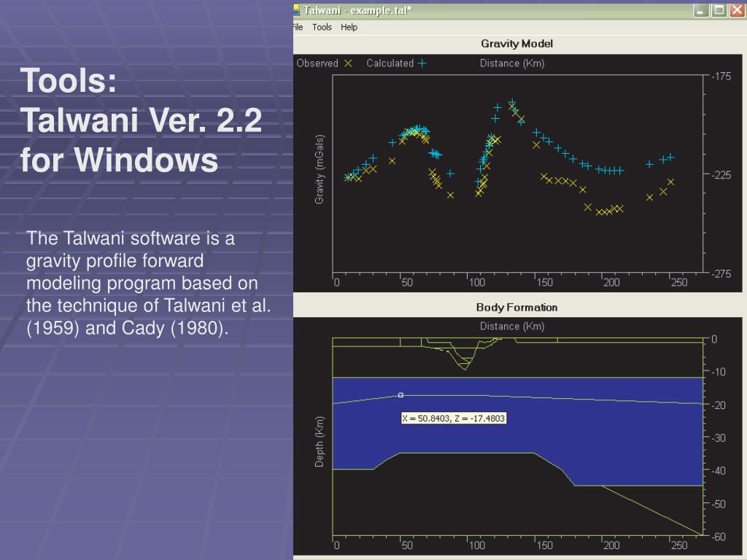The width and height of the screenshot is (747, 560).
Task: Click the -275 gravity axis value
Action: point(721,274)
